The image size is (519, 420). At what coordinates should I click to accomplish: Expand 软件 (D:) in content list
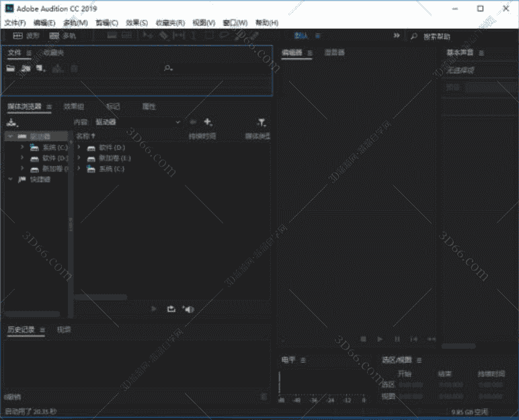(x=79, y=147)
